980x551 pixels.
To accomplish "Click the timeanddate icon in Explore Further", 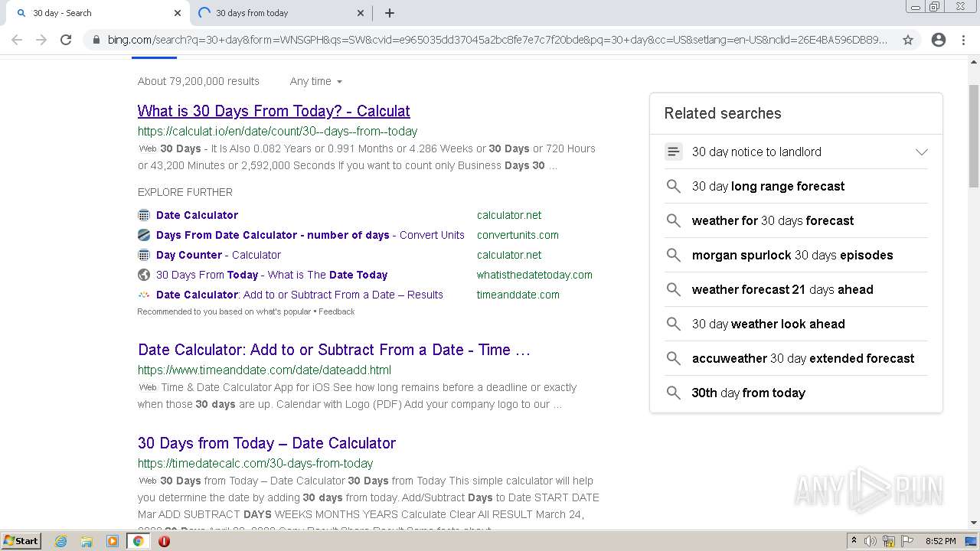I will click(x=144, y=295).
